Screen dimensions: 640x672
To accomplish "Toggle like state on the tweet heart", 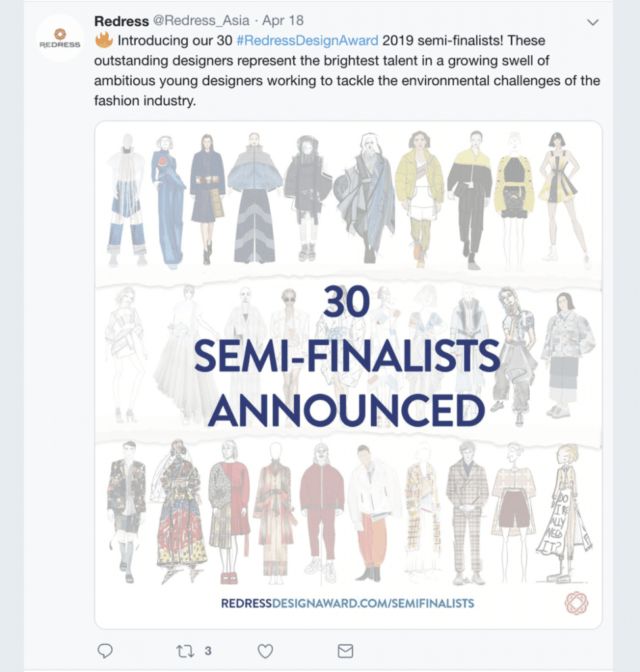I will (264, 650).
